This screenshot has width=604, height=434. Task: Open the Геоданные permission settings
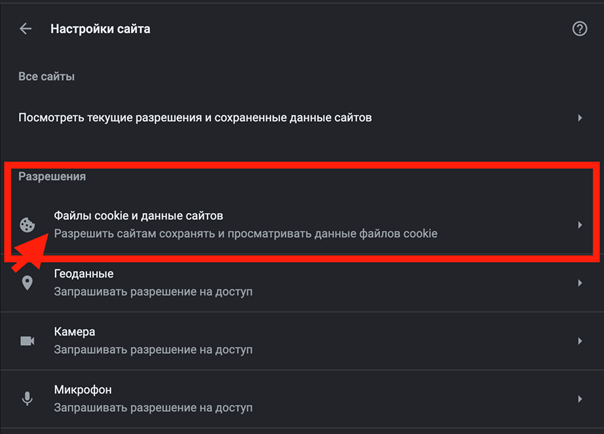302,283
